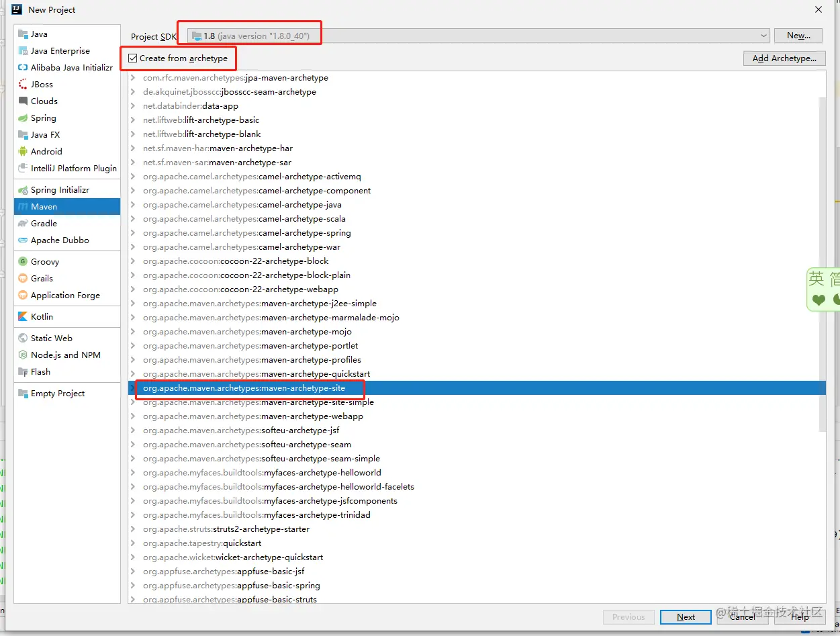Select maven-archetype-j2ee-simple row
Image resolution: width=840 pixels, height=636 pixels.
click(x=477, y=304)
